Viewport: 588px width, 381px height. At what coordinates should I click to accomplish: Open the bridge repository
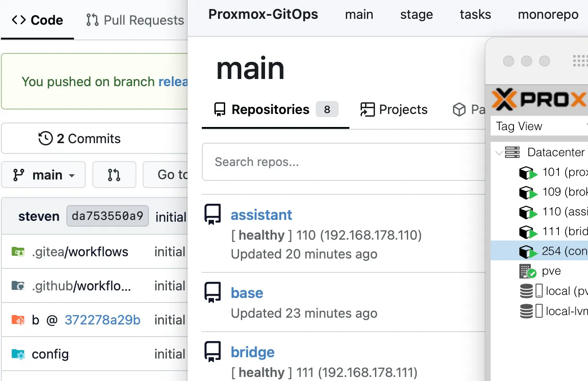(x=253, y=352)
